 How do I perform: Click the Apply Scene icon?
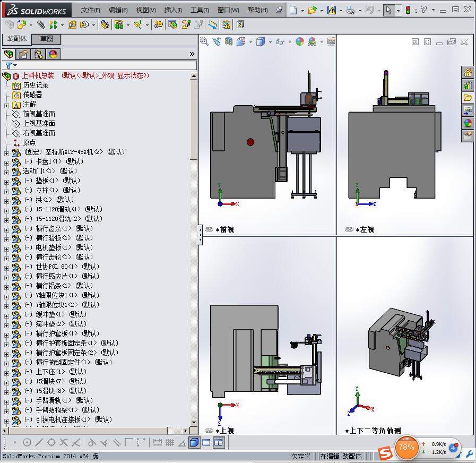pyautogui.click(x=312, y=41)
